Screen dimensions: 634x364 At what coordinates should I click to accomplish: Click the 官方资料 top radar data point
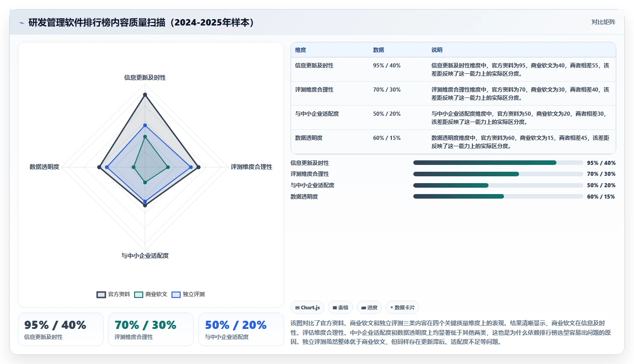pyautogui.click(x=145, y=95)
